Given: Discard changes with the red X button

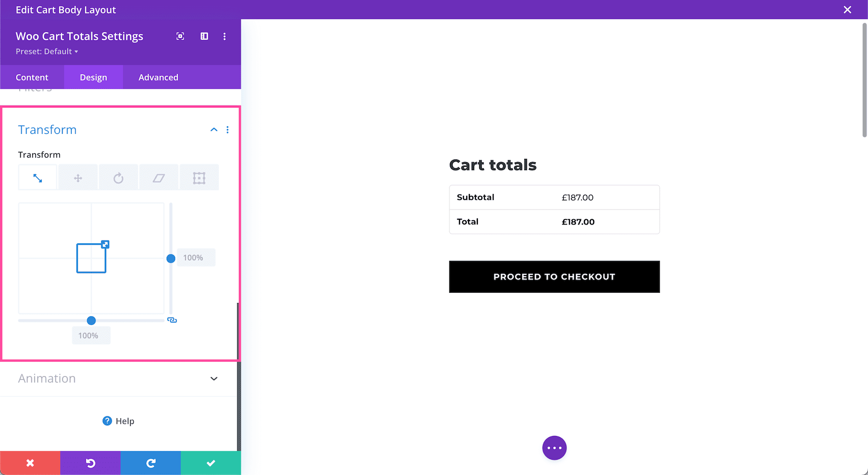Looking at the screenshot, I should 30,462.
